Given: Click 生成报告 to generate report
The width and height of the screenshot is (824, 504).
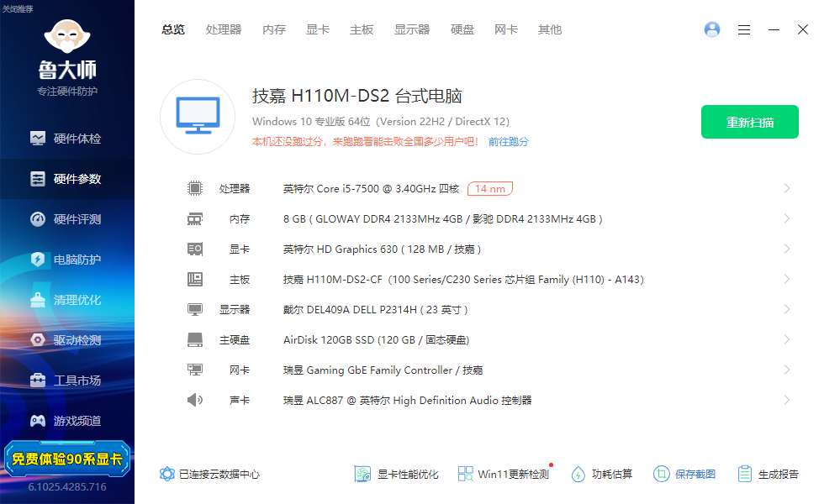Looking at the screenshot, I should [x=768, y=474].
